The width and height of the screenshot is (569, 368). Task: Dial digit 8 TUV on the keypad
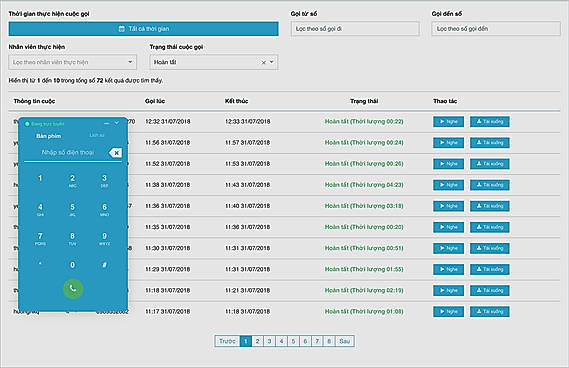click(73, 238)
